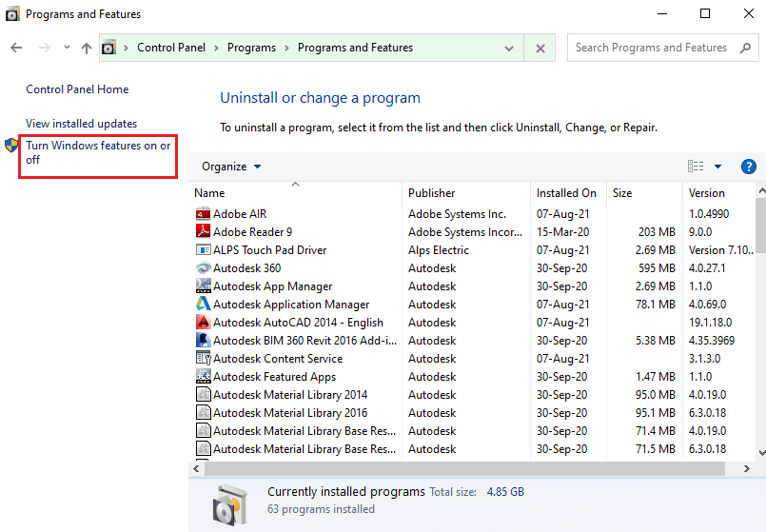Viewport: 766px width, 532px height.
Task: Click Turn Windows features on or off
Action: (x=98, y=152)
